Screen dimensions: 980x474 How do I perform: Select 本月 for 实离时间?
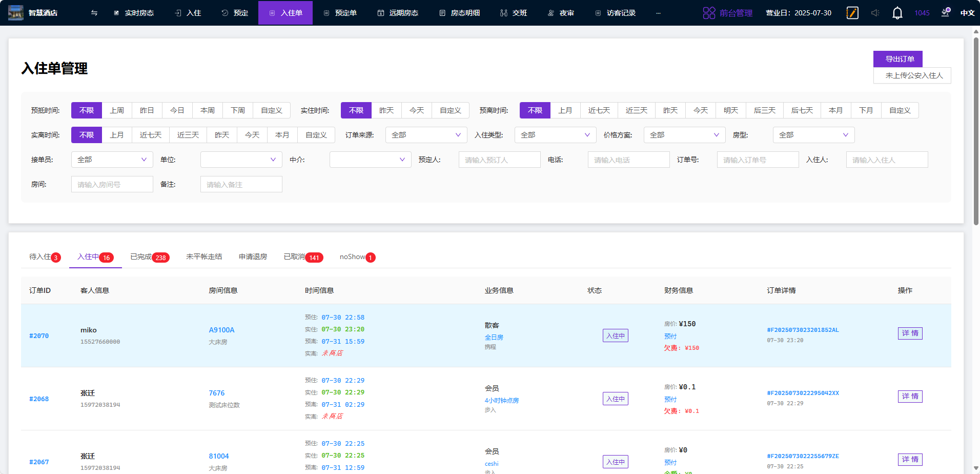point(282,135)
